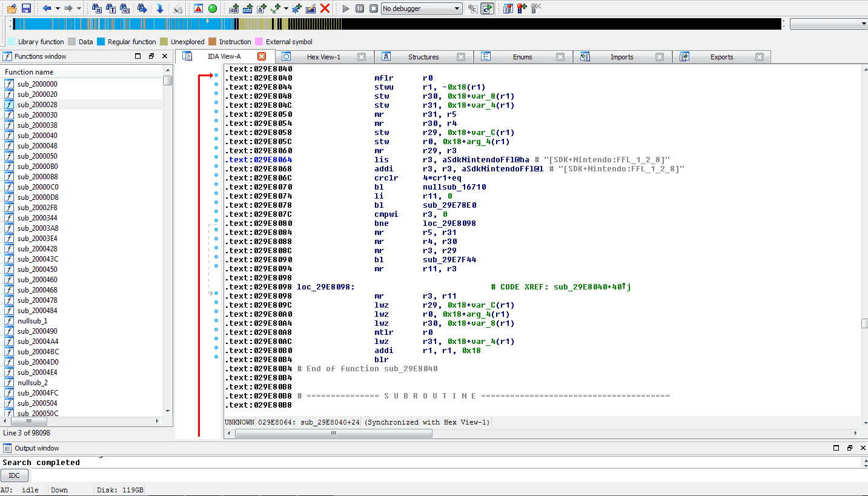Click the Regular function legend blue swatch
The width and height of the screenshot is (868, 496).
[x=101, y=42]
